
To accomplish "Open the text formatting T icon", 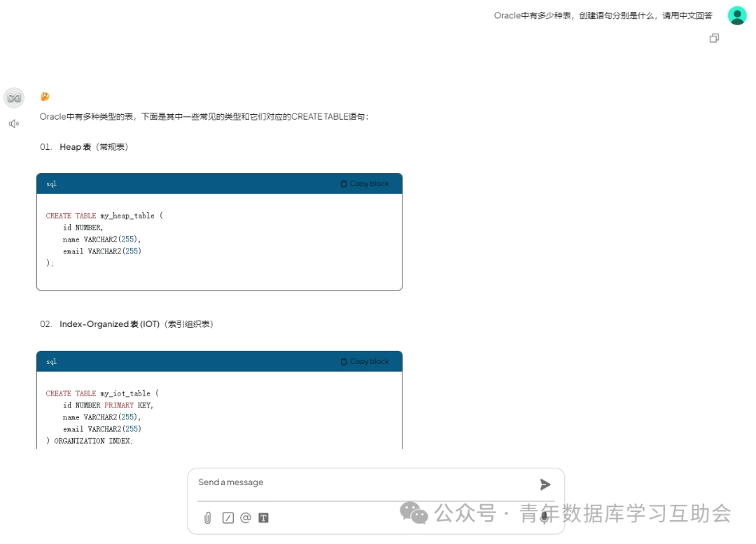I will click(263, 517).
